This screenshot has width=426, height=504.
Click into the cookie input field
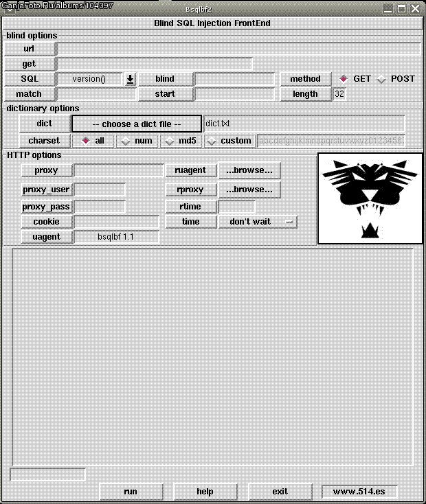coord(117,222)
